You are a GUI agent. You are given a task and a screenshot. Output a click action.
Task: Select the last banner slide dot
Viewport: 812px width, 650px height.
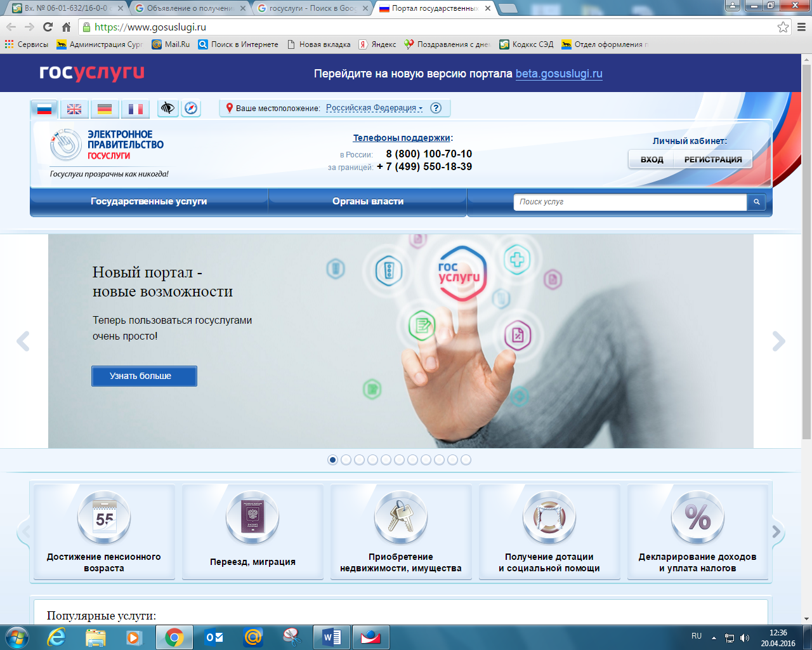click(x=466, y=460)
